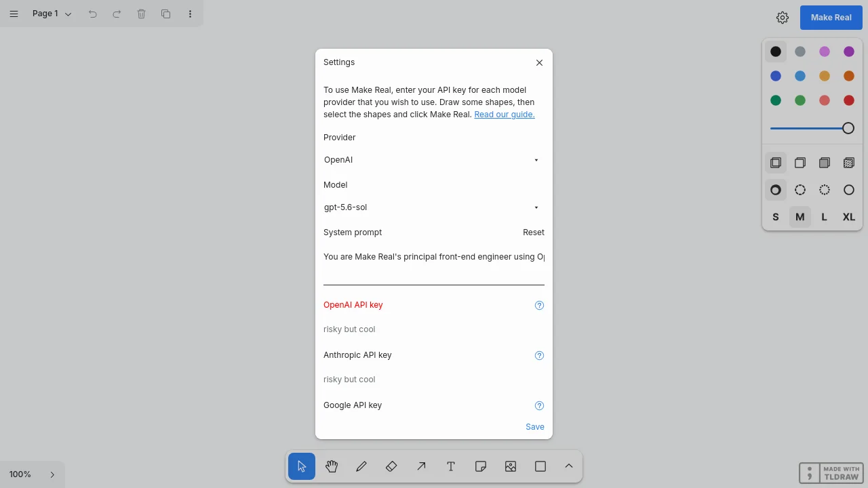Choose the draw pencil tool

point(361,466)
